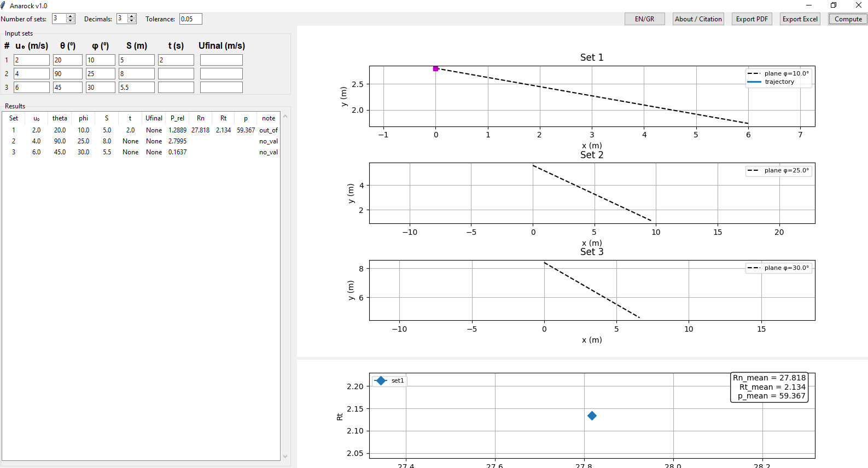Click empty t field for set 3

click(x=176, y=87)
